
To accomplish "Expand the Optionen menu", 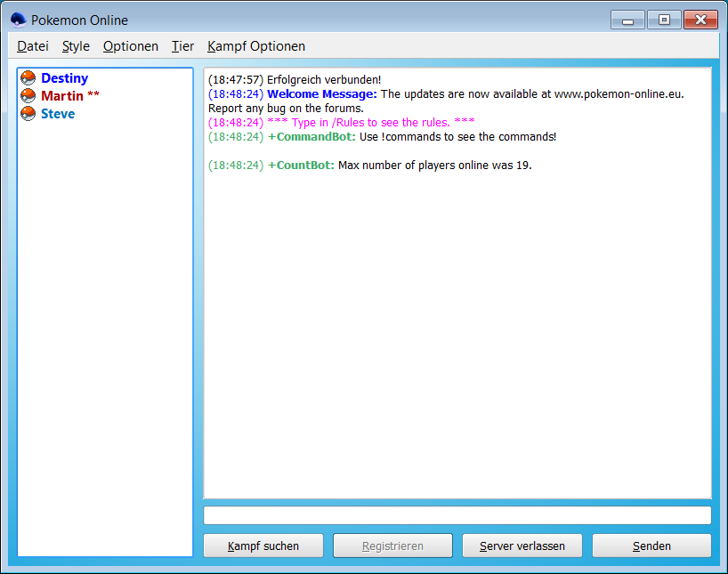I will [131, 46].
